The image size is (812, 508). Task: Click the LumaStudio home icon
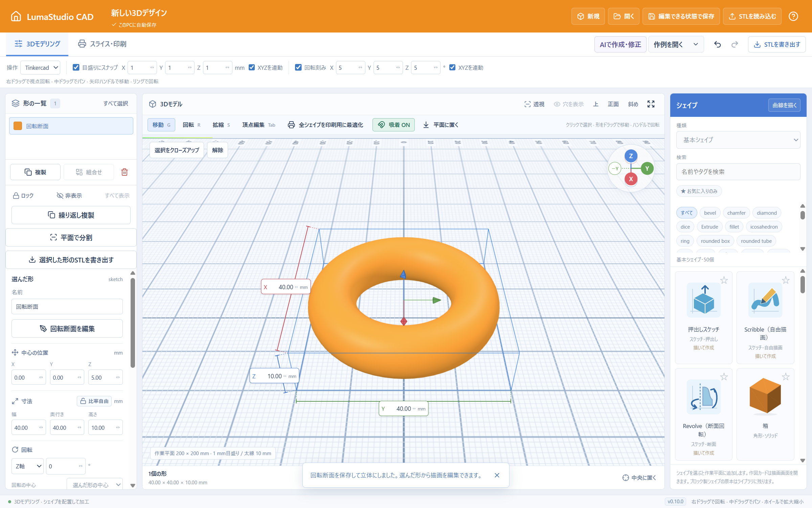click(x=16, y=16)
